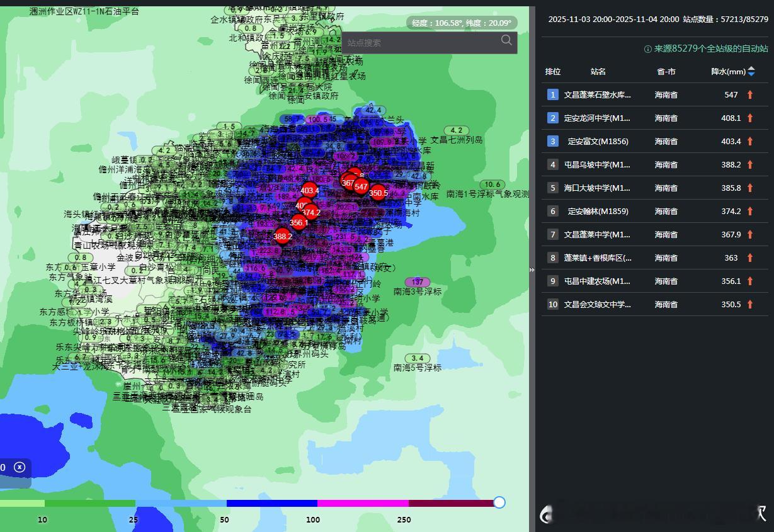Click the search magnifier icon

tap(506, 40)
